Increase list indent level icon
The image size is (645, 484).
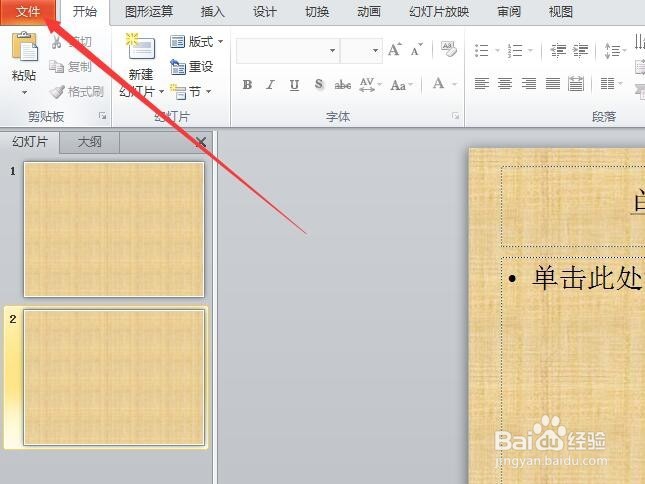coord(580,51)
